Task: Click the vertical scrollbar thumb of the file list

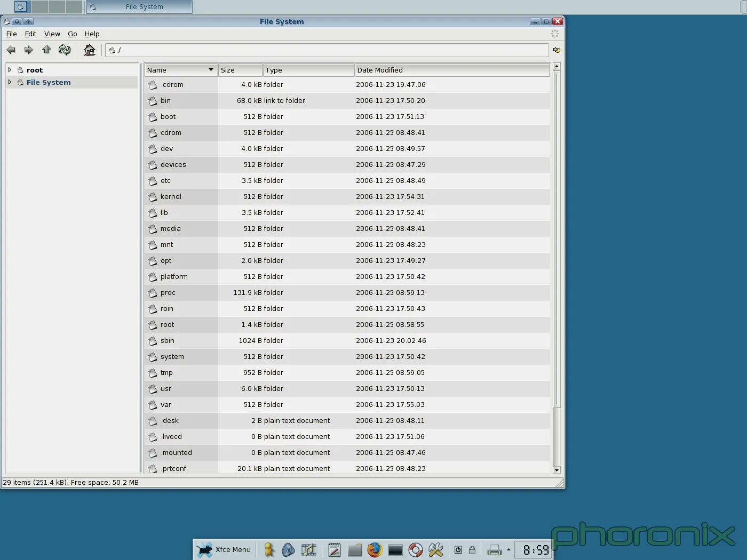Action: (557, 239)
